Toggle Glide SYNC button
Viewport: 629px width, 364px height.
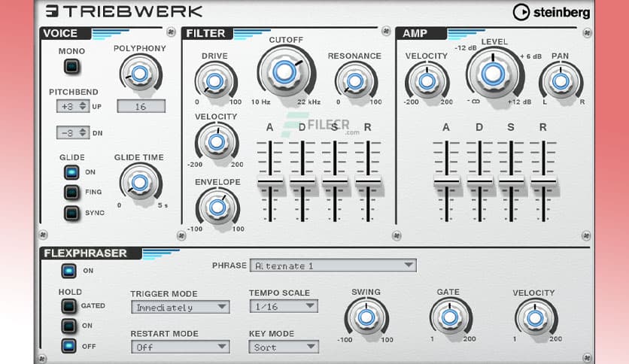click(71, 213)
